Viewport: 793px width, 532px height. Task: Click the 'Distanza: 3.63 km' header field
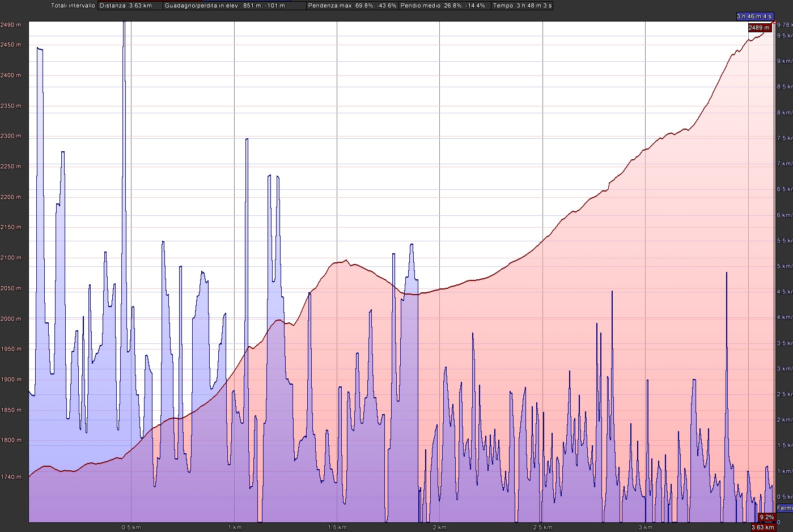(x=130, y=6)
